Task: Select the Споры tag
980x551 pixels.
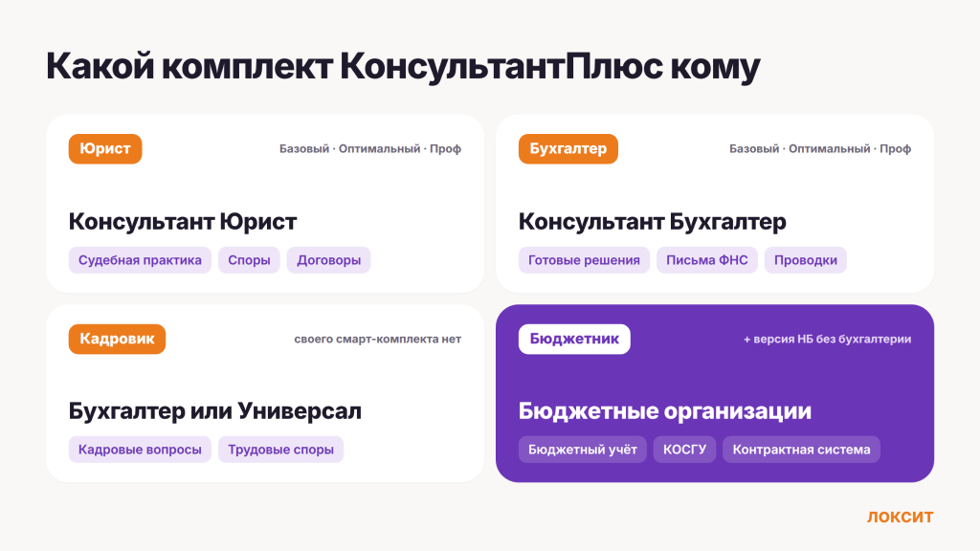Action: (x=249, y=260)
